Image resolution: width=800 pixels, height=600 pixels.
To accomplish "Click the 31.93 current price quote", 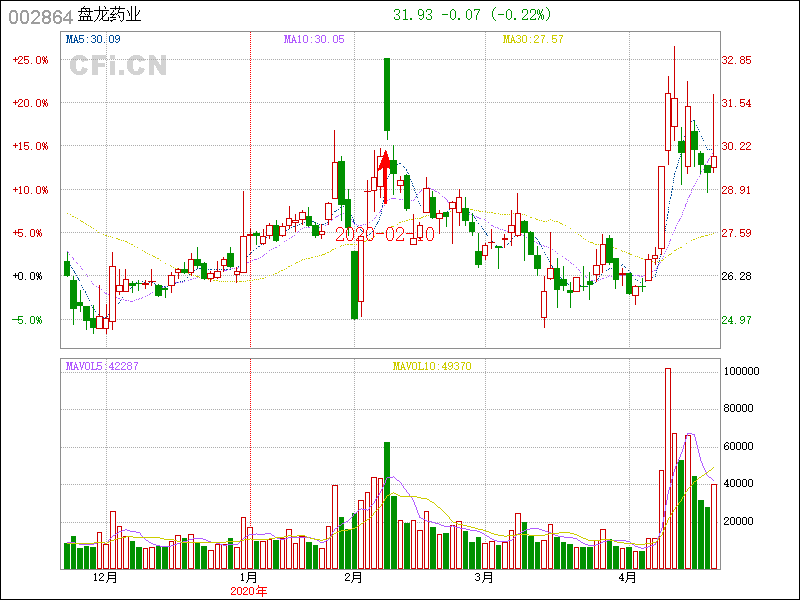I will coord(412,15).
